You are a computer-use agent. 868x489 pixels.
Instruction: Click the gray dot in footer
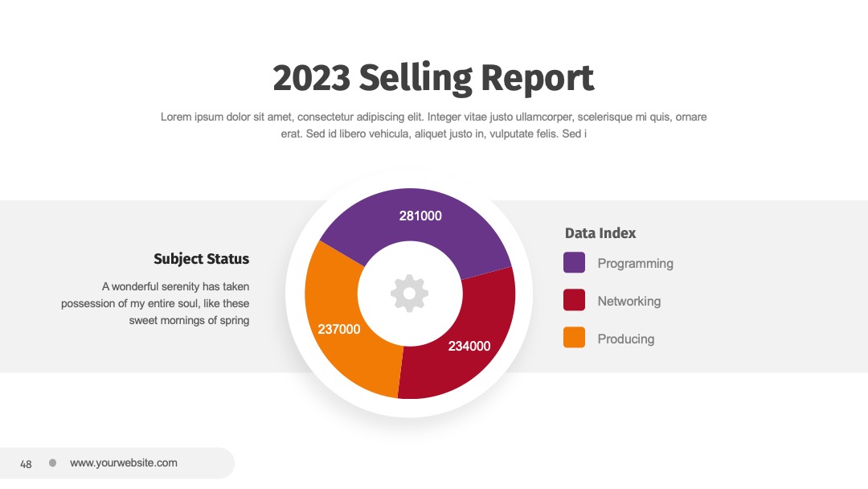[x=52, y=462]
